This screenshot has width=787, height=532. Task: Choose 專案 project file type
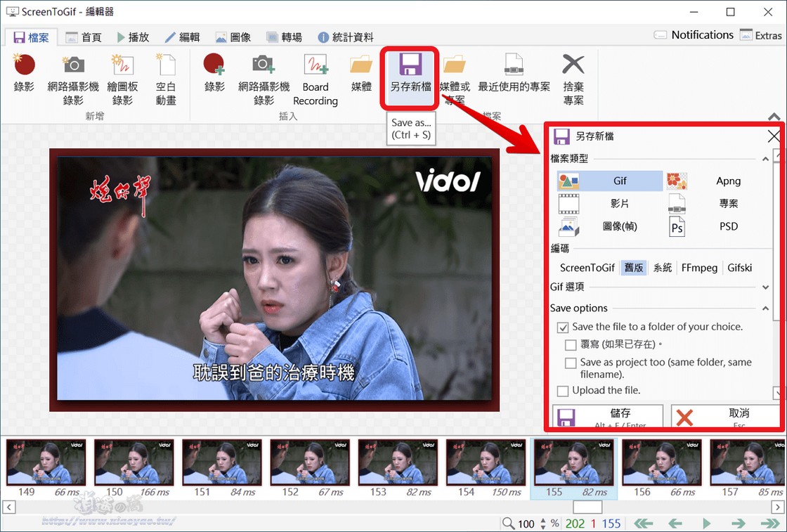717,203
